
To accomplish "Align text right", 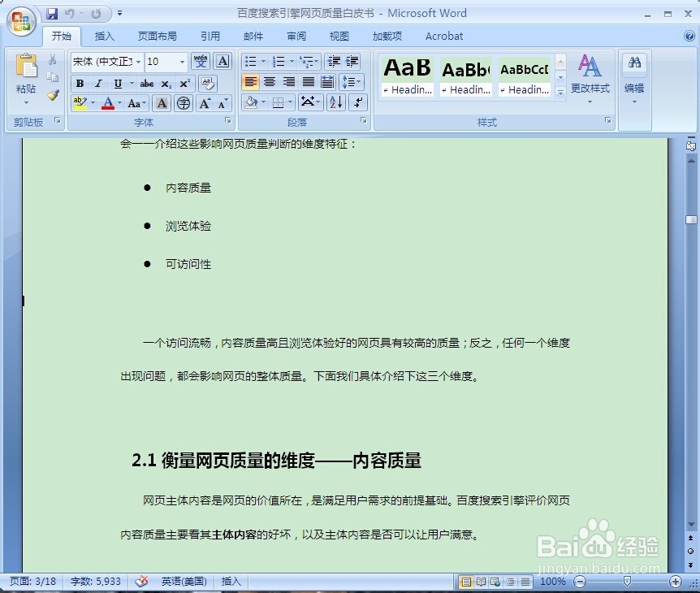I will 289,82.
